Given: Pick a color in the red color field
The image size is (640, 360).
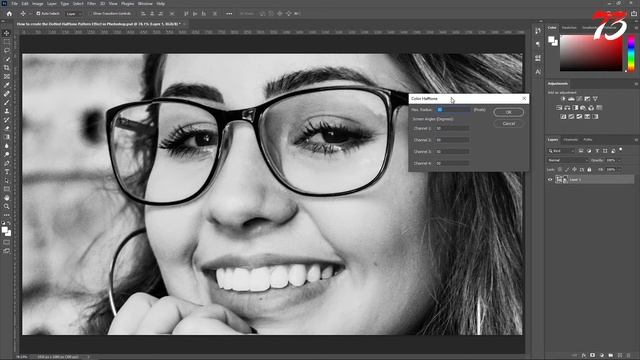Looking at the screenshot, I should [x=591, y=53].
